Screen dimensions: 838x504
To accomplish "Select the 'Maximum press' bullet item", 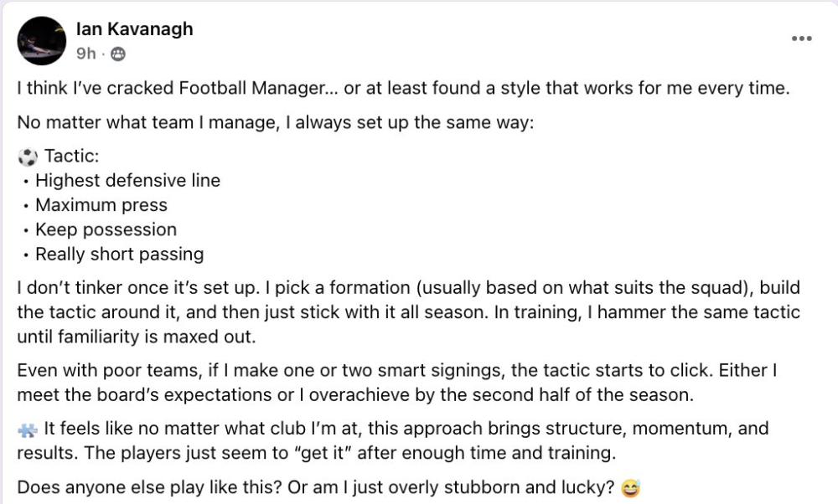I will tap(101, 205).
